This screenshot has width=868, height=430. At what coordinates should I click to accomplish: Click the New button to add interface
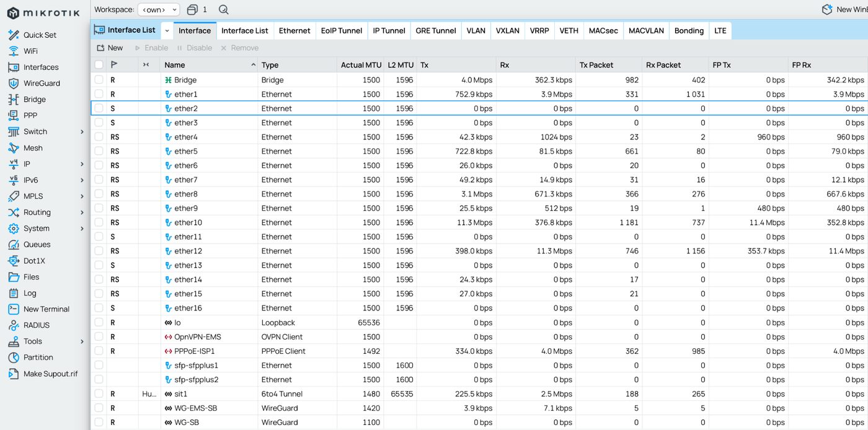coord(110,48)
